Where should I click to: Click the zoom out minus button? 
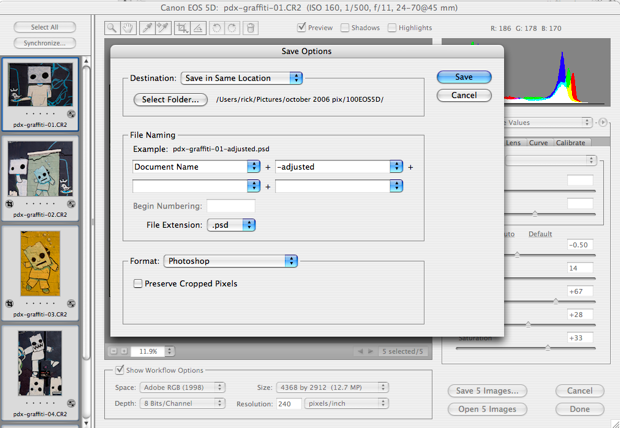(113, 351)
